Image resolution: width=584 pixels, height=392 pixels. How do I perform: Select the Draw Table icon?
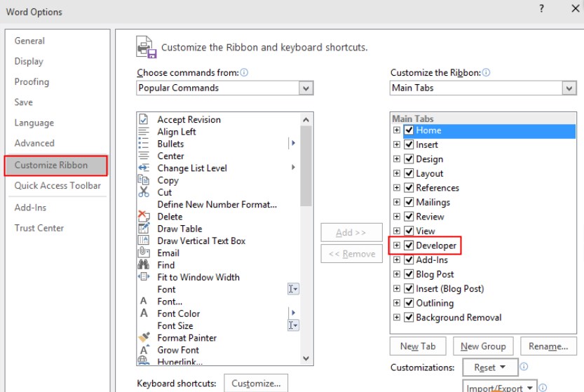(x=144, y=229)
